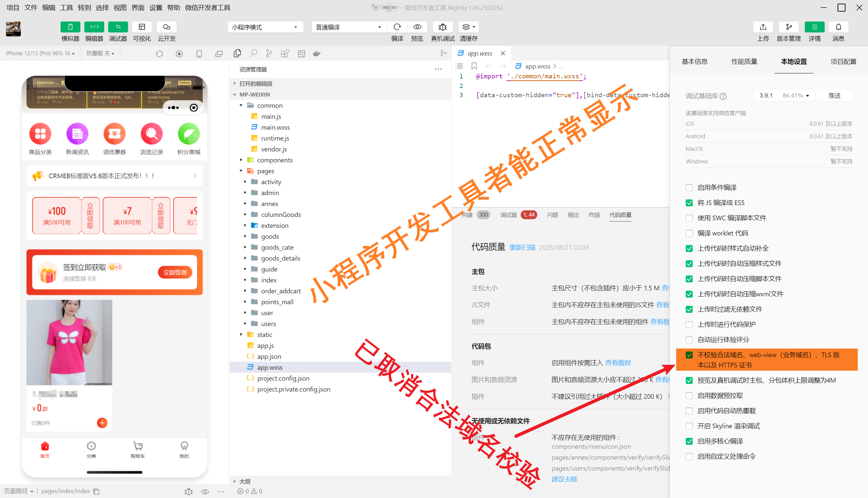This screenshot has width=868, height=498.
Task: Open the 普通编译 compile mode dropdown
Action: click(349, 27)
